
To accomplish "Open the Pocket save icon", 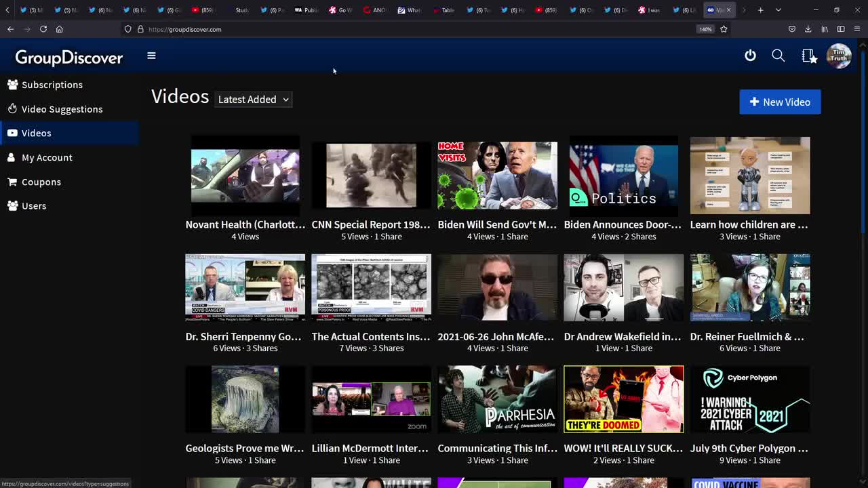I will [791, 29].
